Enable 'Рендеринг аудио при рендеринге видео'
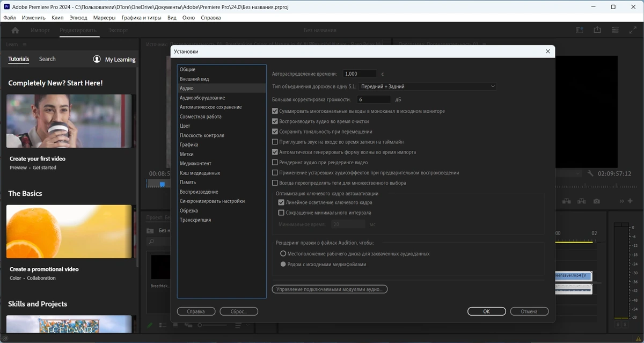This screenshot has width=644, height=343. [275, 162]
